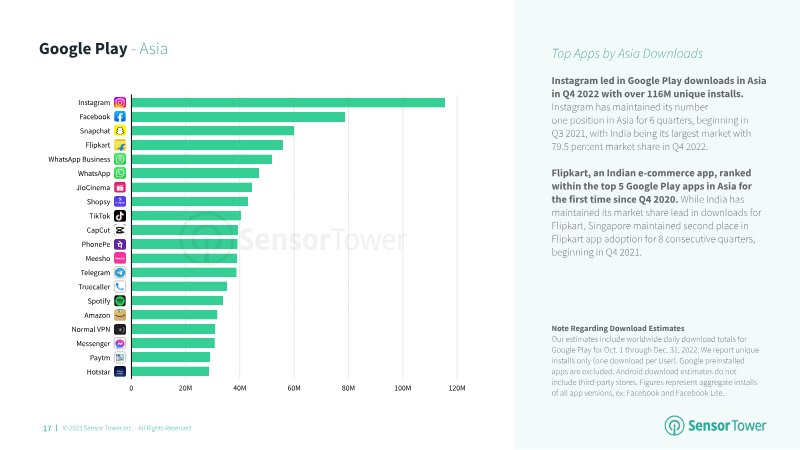The width and height of the screenshot is (800, 450).
Task: Select the PhonePe app icon
Action: point(120,244)
